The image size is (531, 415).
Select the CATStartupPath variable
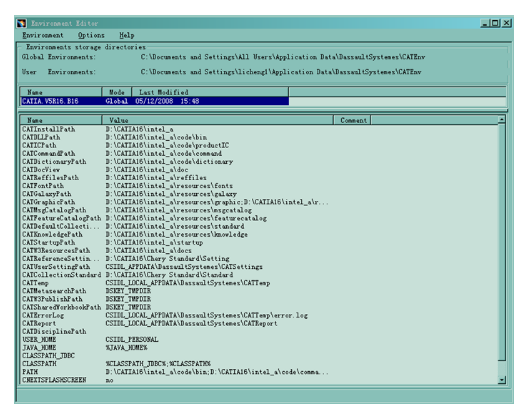pyautogui.click(x=48, y=243)
